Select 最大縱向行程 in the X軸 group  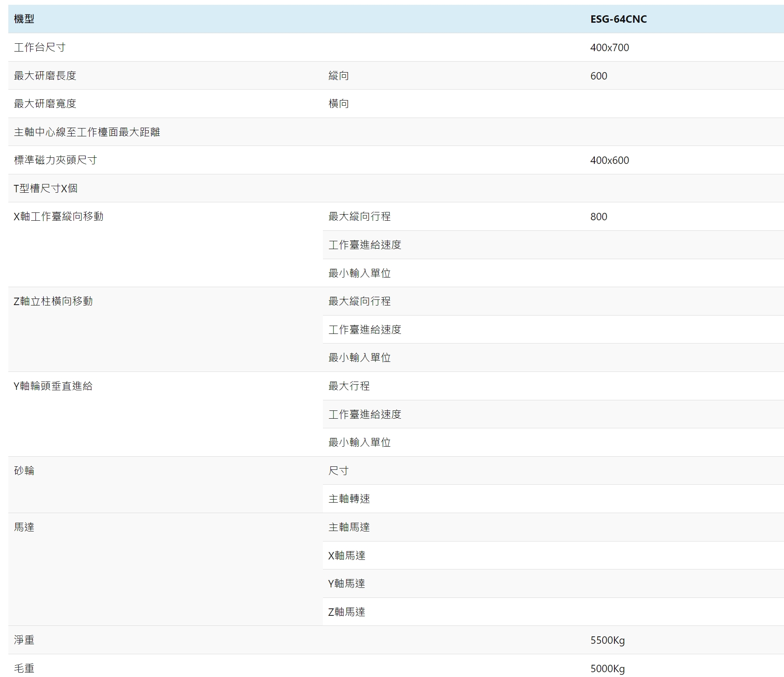click(x=360, y=216)
